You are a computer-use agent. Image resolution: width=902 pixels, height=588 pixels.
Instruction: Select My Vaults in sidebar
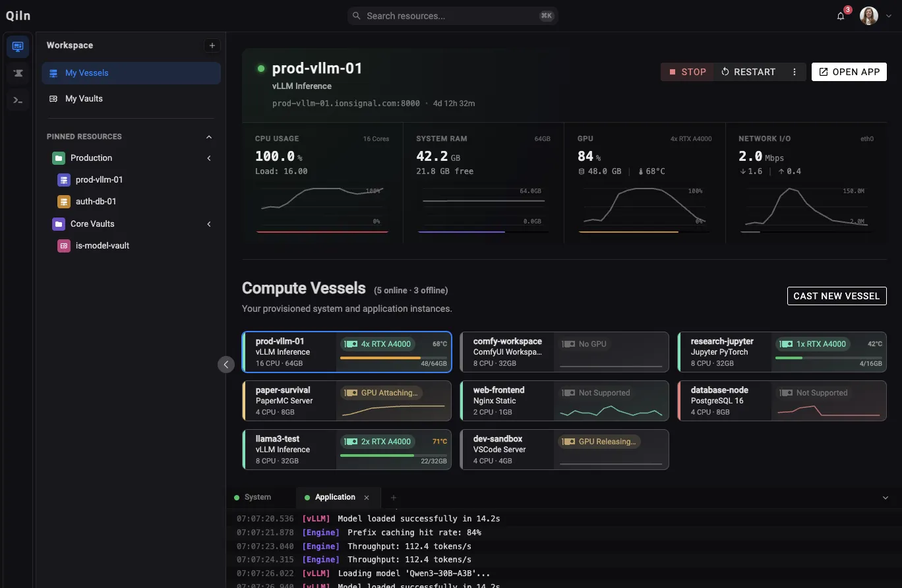pos(131,99)
